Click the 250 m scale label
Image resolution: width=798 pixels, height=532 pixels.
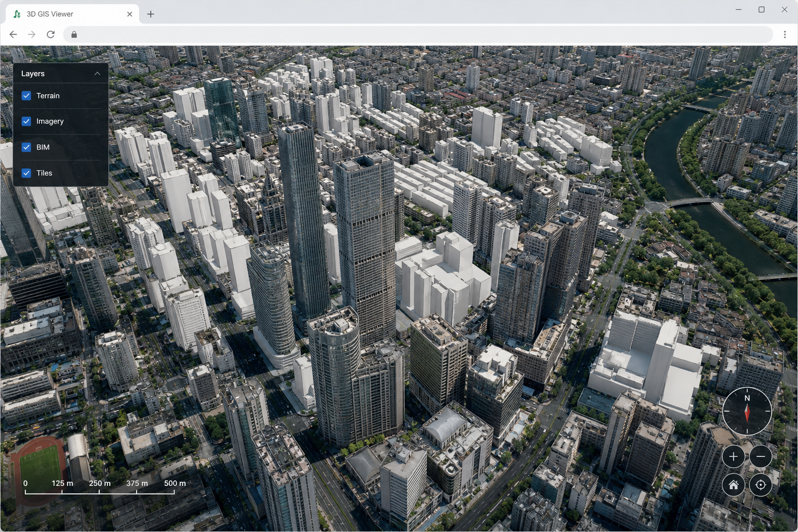[x=100, y=483]
